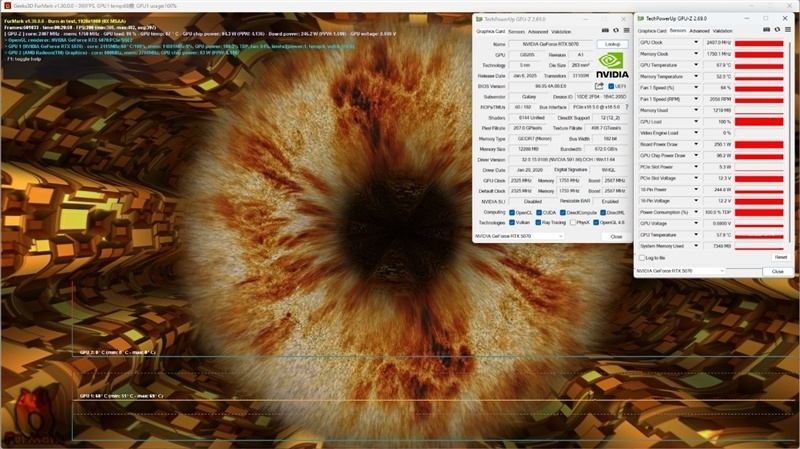
Task: Toggle the Vulkan checkbox
Action: [512, 222]
